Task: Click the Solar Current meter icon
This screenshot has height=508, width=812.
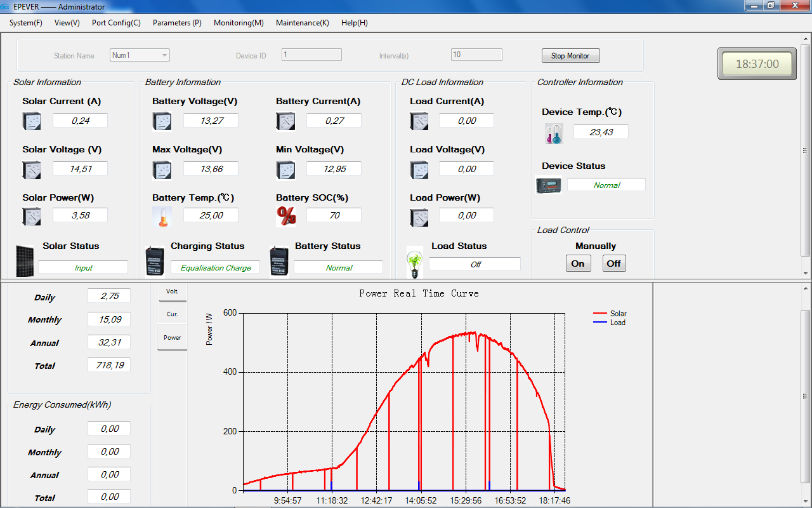Action: (32, 121)
